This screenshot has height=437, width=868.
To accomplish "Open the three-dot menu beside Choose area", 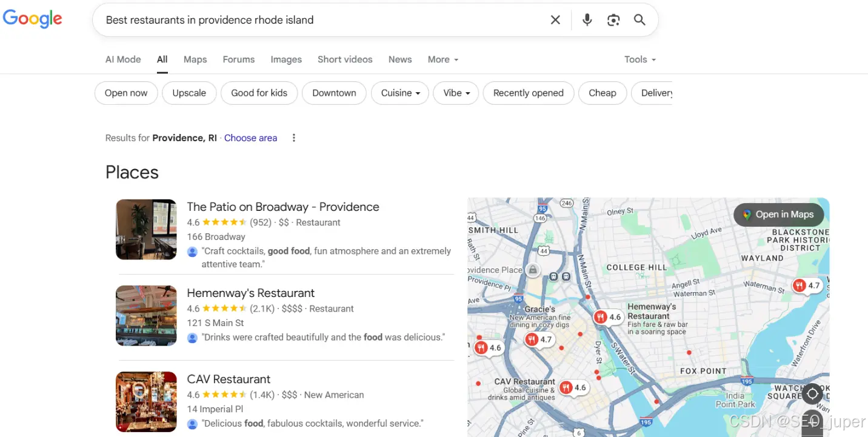I will click(294, 138).
